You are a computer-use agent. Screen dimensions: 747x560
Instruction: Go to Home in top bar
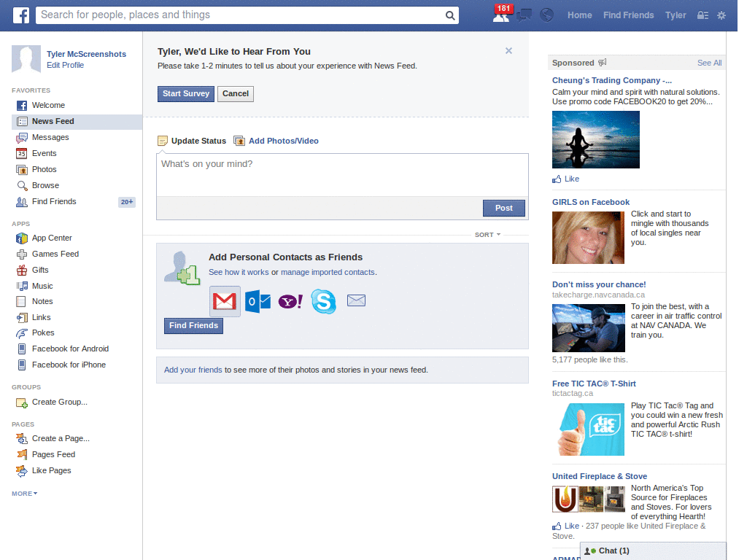coord(579,15)
